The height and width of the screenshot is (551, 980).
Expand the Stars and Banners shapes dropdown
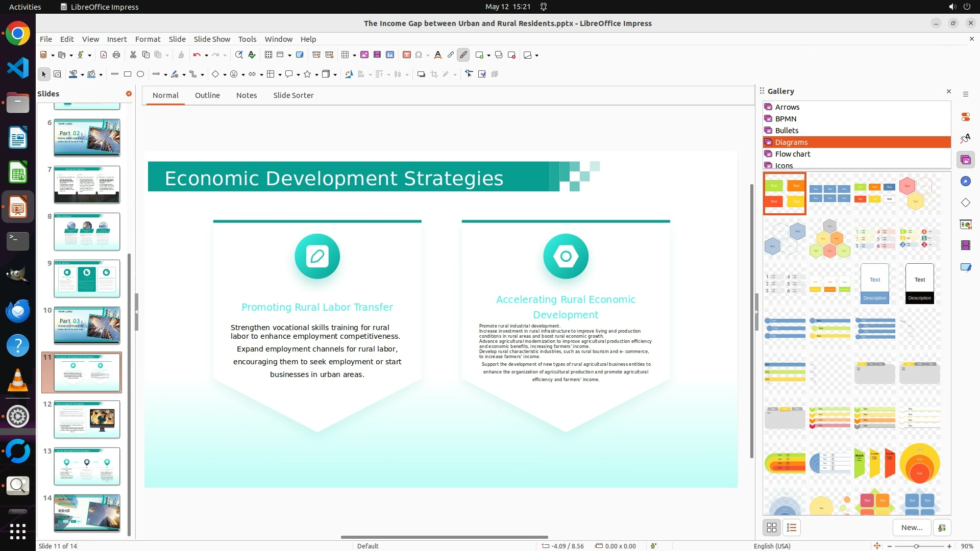click(x=316, y=74)
